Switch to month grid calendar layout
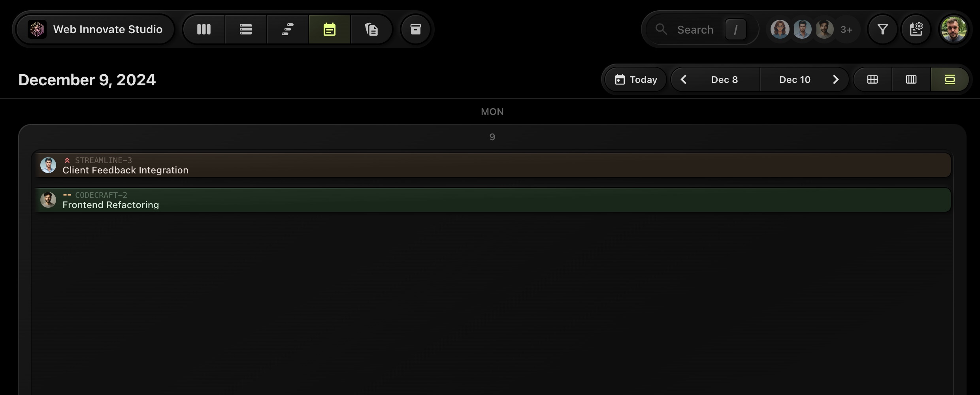Viewport: 980px width, 395px height. [873, 79]
